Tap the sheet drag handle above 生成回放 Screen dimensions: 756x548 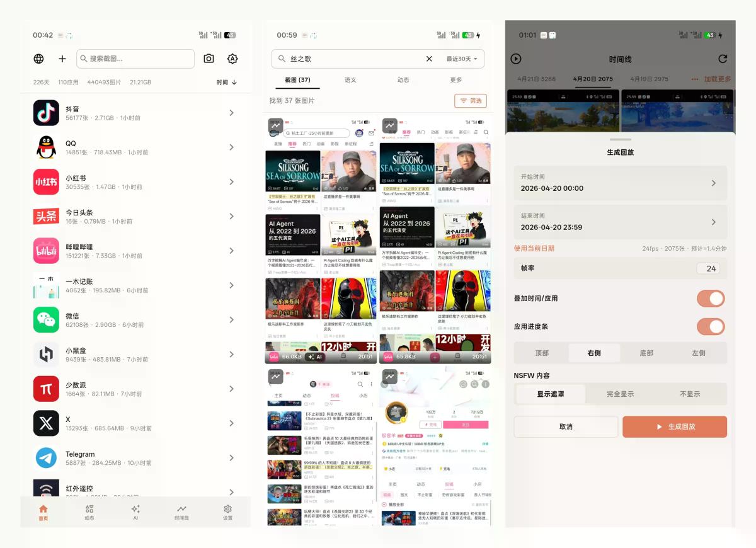621,139
